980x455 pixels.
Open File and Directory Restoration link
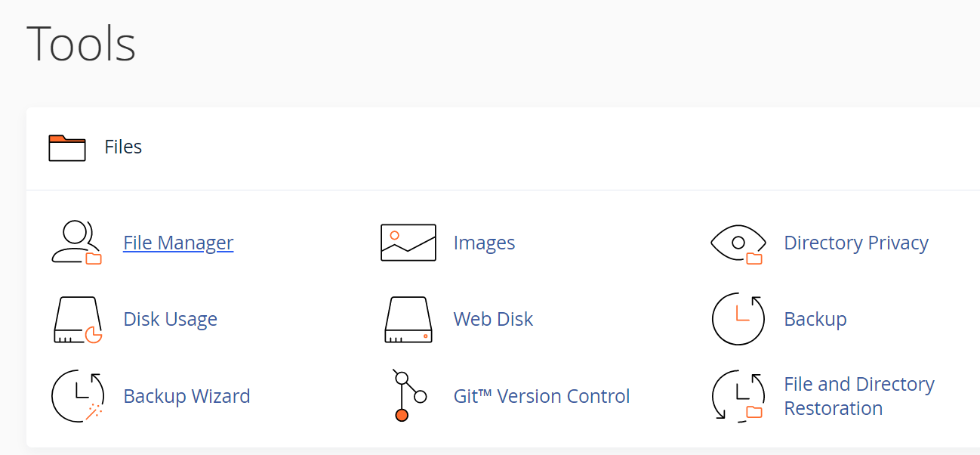(859, 396)
